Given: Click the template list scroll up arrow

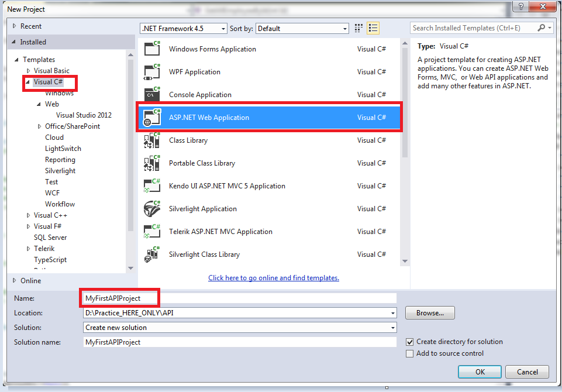Looking at the screenshot, I should point(405,43).
